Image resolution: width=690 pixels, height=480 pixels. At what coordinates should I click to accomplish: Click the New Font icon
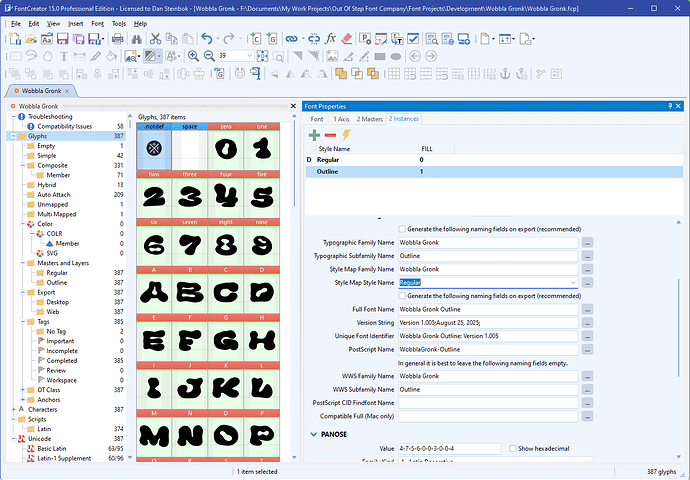[15, 39]
